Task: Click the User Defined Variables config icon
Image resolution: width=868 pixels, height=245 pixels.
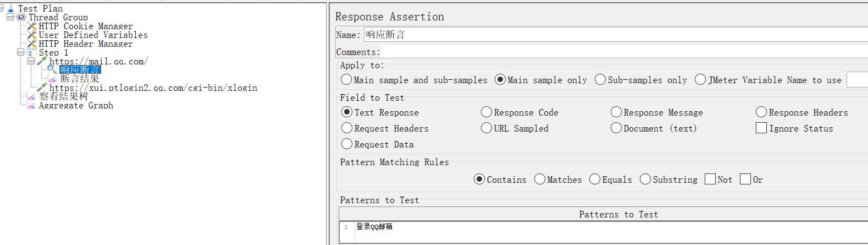Action: point(32,35)
